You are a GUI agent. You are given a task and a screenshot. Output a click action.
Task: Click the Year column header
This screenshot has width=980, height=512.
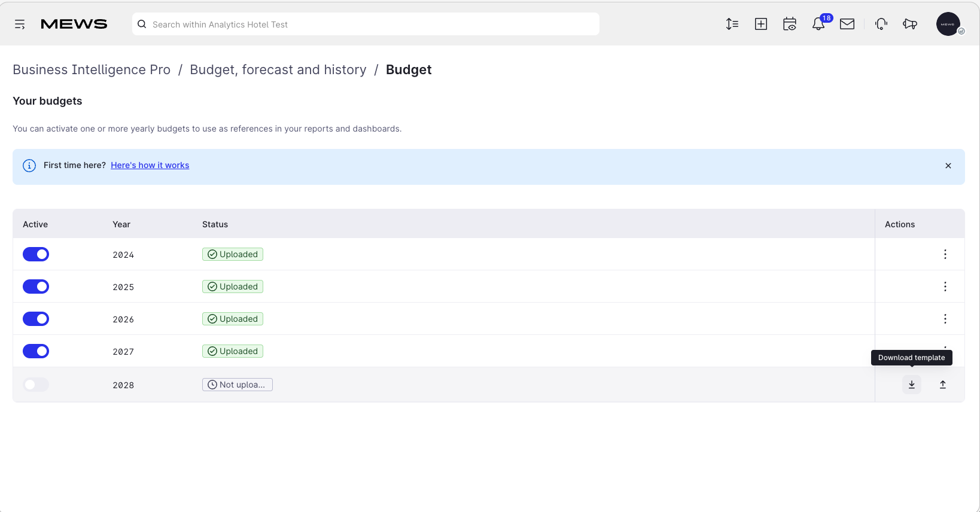tap(121, 224)
